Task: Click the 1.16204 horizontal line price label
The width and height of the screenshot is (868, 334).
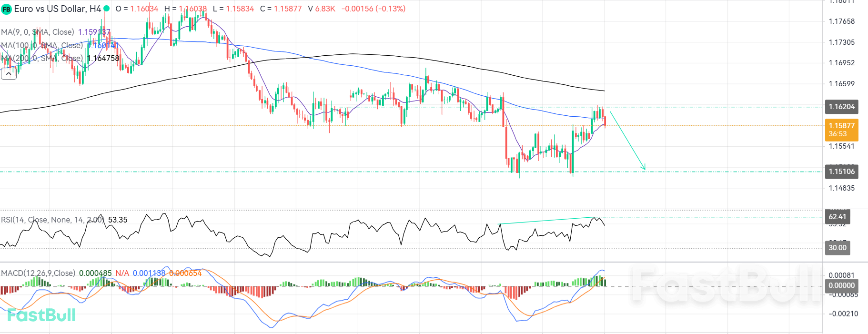Action: point(841,107)
